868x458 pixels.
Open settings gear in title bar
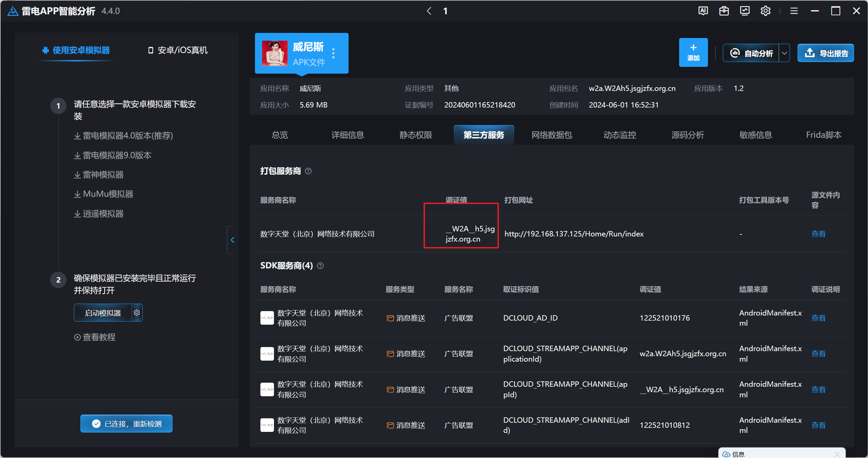(765, 11)
